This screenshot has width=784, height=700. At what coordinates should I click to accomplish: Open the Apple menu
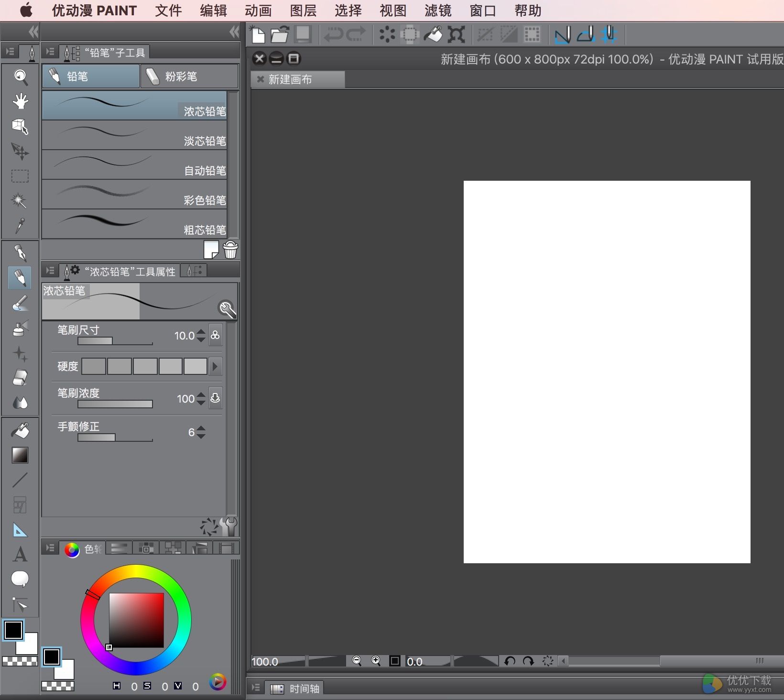(x=26, y=10)
